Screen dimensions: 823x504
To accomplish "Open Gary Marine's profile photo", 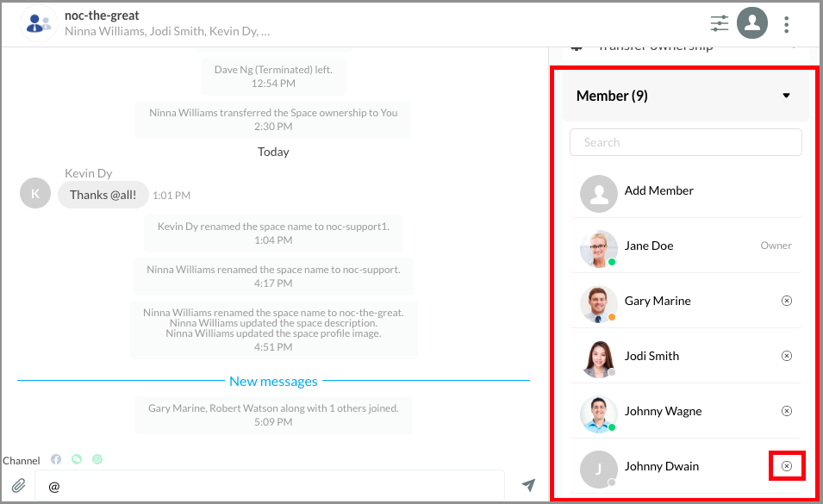I will tap(598, 303).
